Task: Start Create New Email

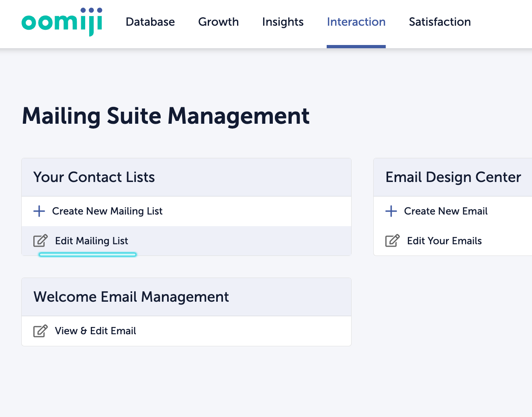Action: point(446,211)
